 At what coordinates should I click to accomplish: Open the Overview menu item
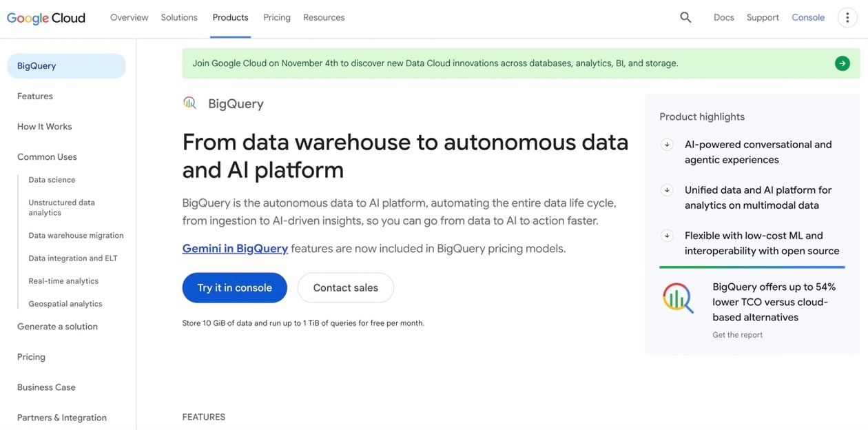pyautogui.click(x=130, y=17)
